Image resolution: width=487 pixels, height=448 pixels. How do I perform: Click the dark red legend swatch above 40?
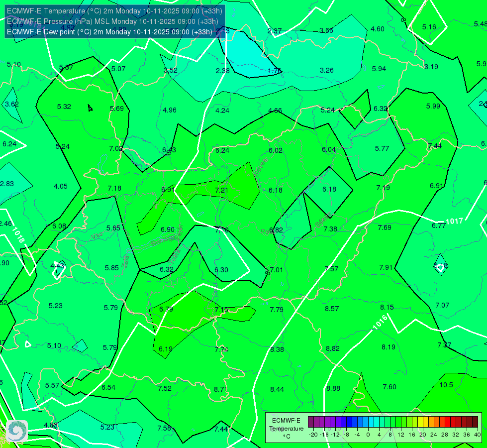pos(475,422)
